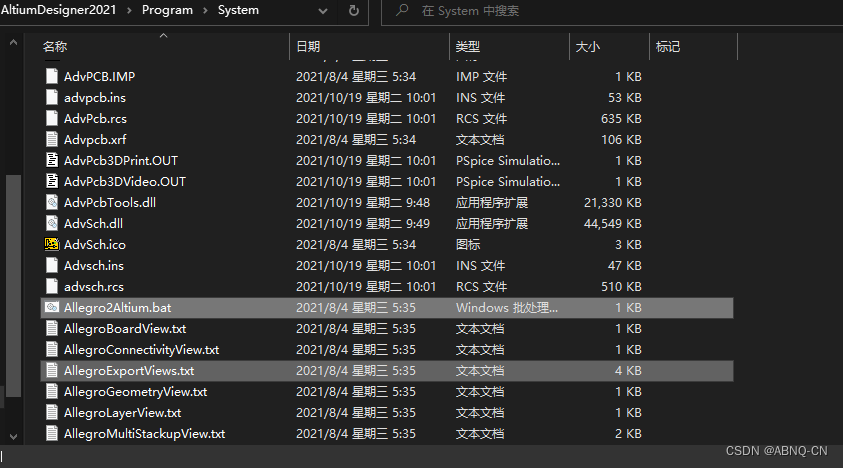Viewport: 843px width, 468px height.
Task: Select the file name AllegroLayerView.txt
Action: [123, 412]
